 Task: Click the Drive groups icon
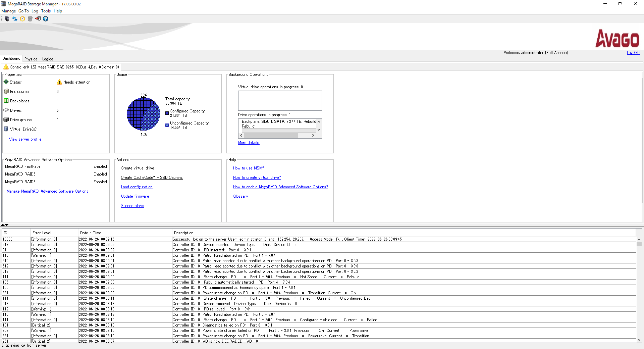6,119
